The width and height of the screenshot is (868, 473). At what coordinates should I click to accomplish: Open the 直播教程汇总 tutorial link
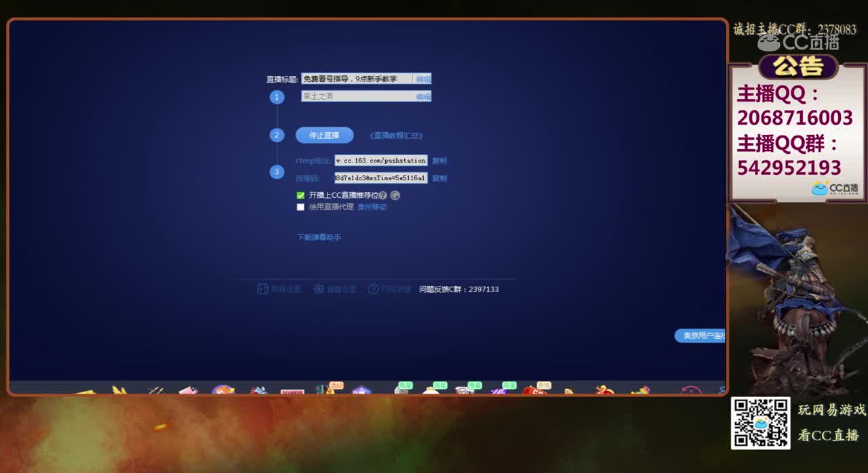tap(396, 136)
